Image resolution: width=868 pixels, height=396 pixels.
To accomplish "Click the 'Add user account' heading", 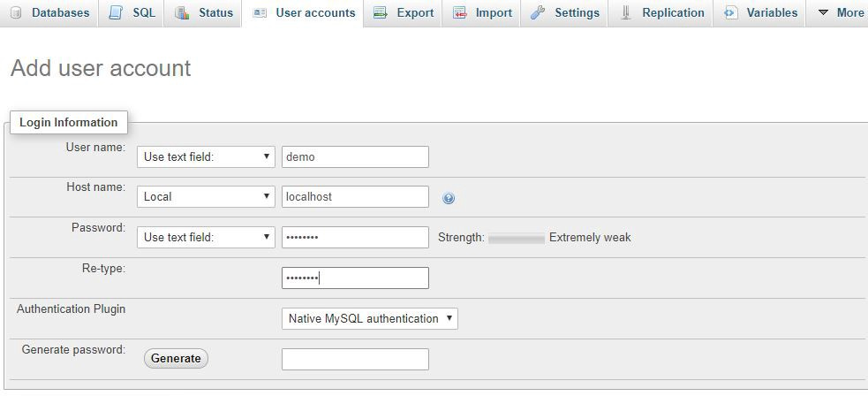I will 101,68.
